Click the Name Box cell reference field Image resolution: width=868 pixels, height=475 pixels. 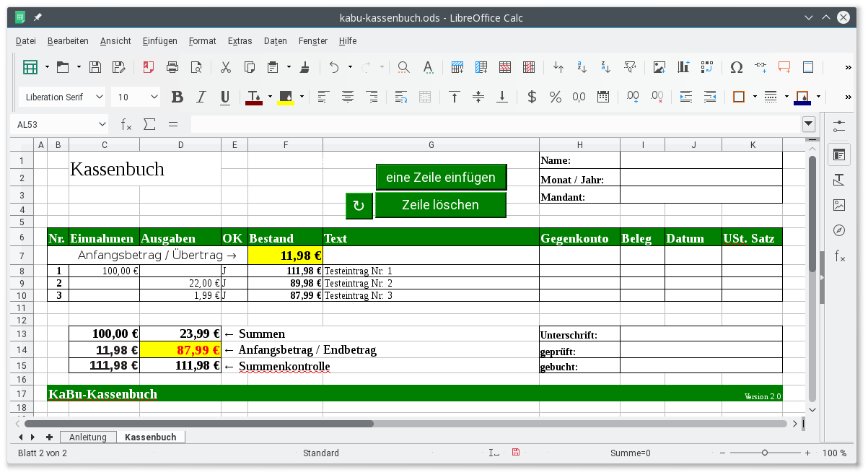[x=54, y=123]
